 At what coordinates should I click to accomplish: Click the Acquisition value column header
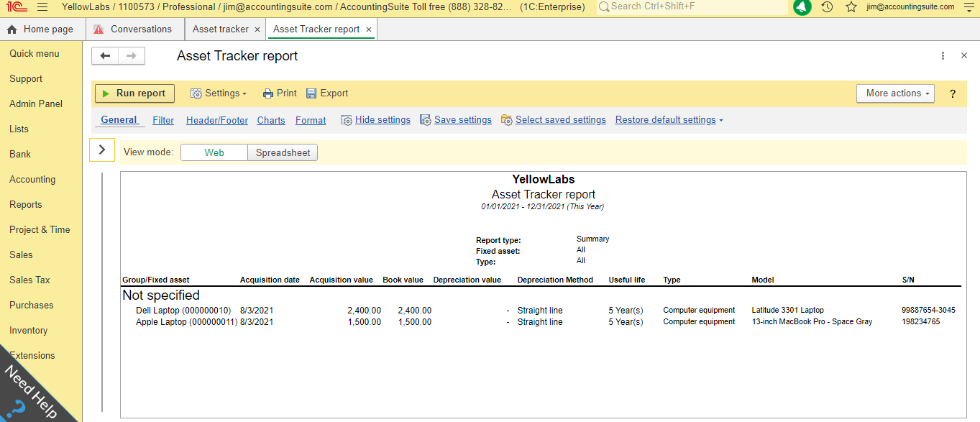(341, 280)
